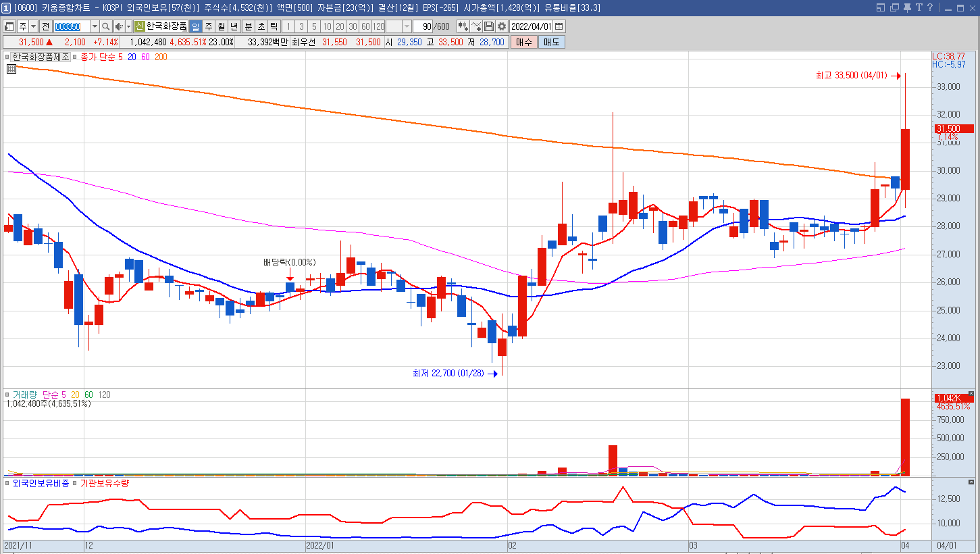
Task: Choose interval 1 button
Action: [x=288, y=26]
